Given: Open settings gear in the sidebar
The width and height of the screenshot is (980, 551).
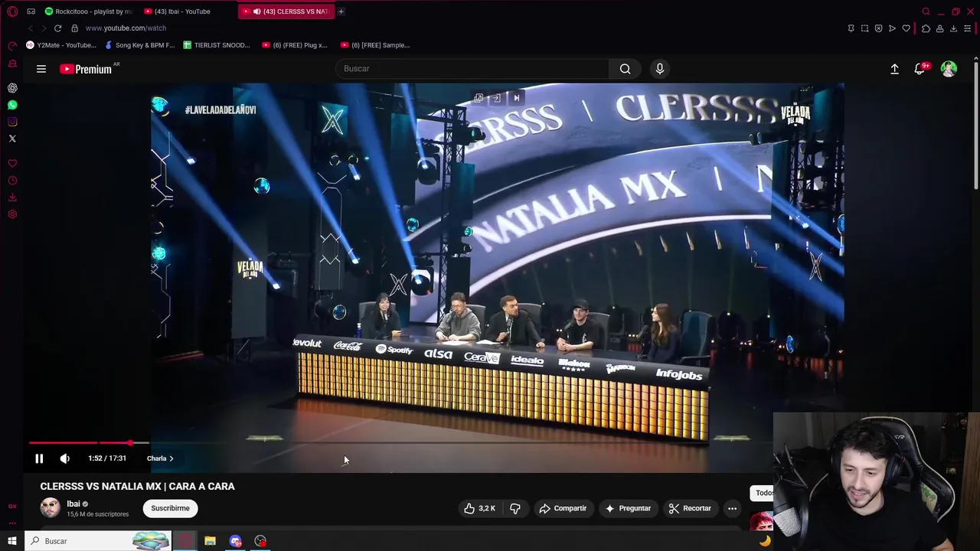Looking at the screenshot, I should click(x=12, y=214).
